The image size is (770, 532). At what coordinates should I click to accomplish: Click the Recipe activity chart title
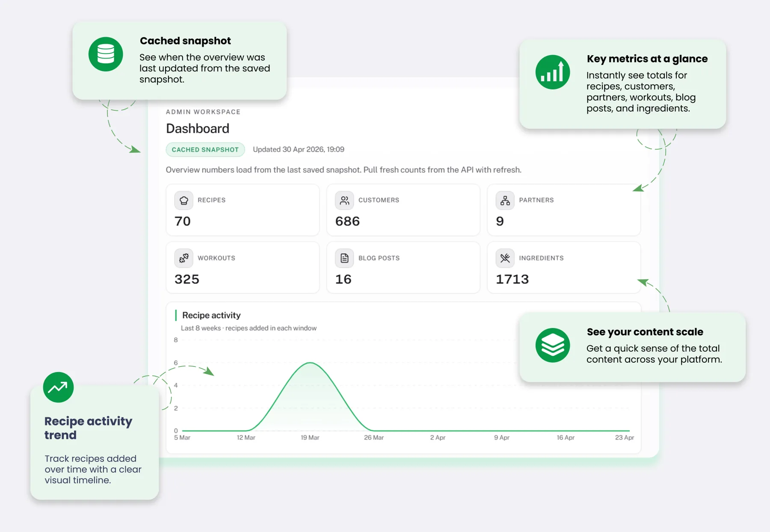pos(211,316)
